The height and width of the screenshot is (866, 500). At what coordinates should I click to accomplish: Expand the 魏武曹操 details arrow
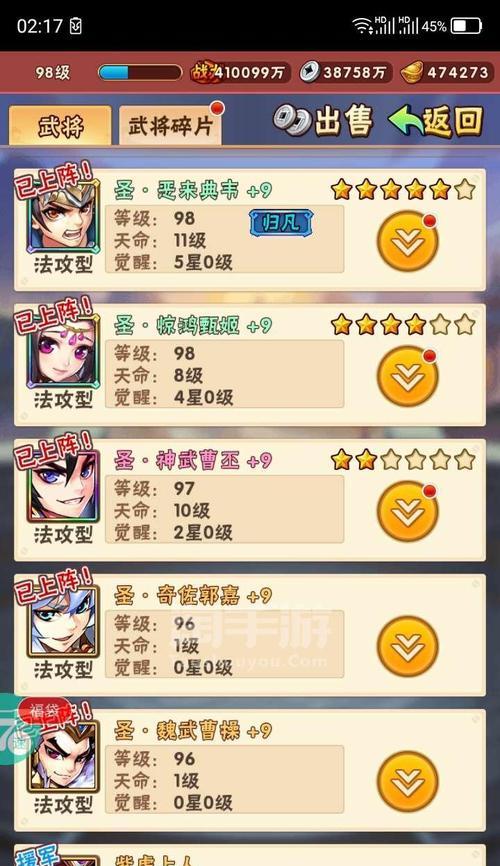408,781
